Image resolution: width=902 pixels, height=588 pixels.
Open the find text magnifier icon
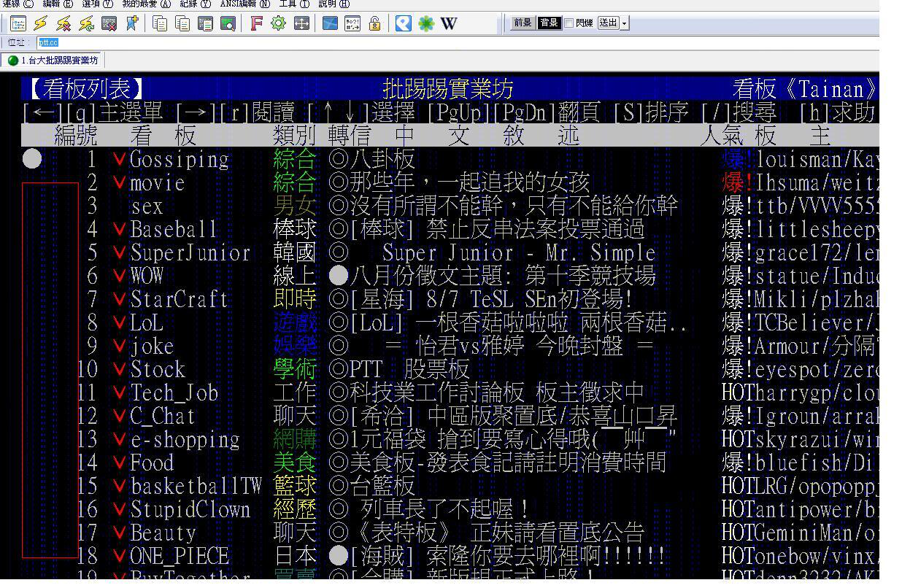(x=228, y=23)
